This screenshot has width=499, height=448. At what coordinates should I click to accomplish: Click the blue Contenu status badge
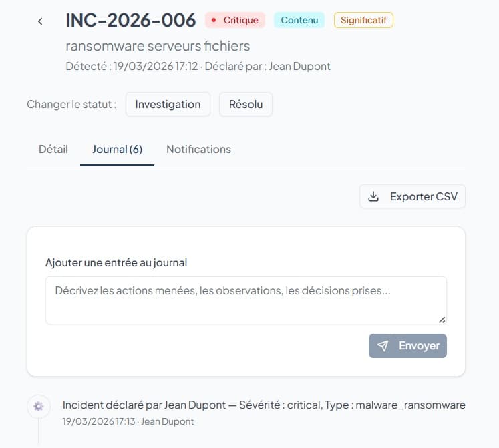coord(299,20)
